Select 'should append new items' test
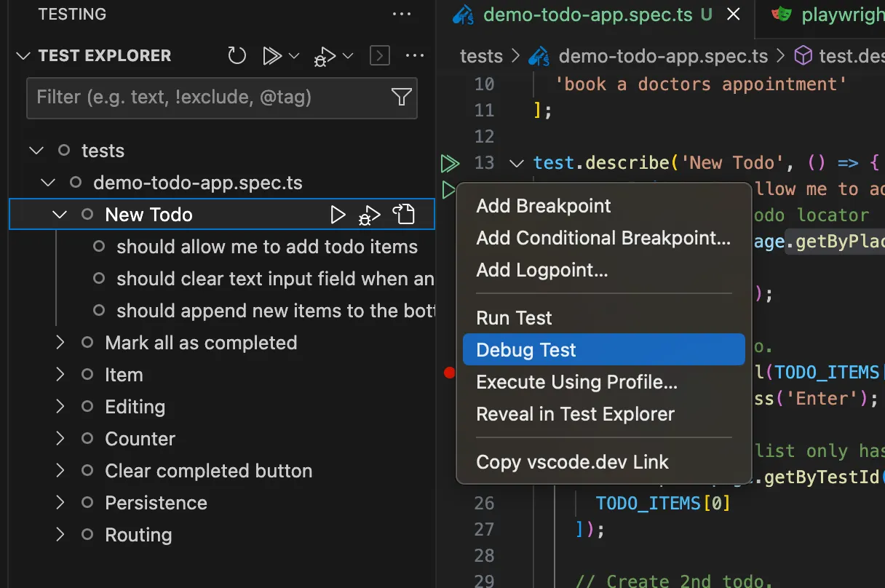The image size is (885, 588). (x=275, y=311)
